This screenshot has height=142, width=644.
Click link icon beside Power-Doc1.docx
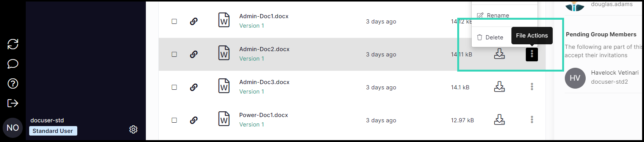194,120
